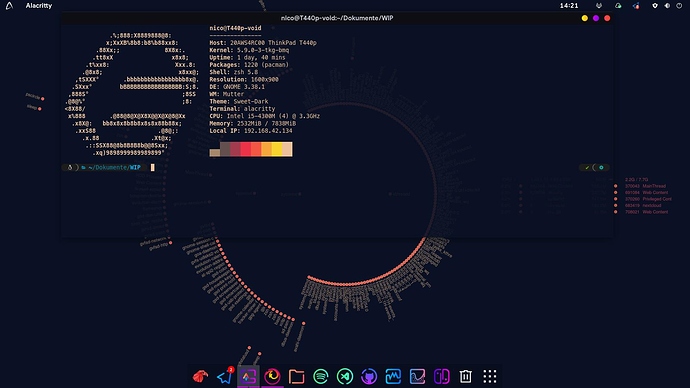Click the yellow minimize window dot
The height and width of the screenshot is (388, 690).
pyautogui.click(x=584, y=18)
